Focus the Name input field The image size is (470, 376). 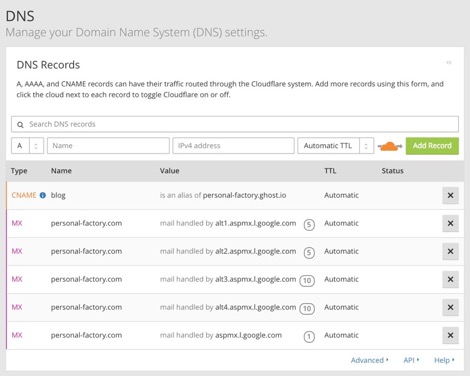click(x=108, y=146)
